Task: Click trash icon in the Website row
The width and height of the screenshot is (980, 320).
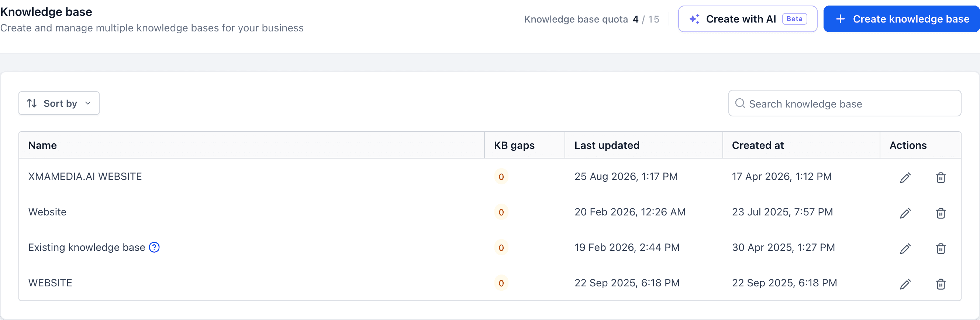Action: (x=941, y=213)
